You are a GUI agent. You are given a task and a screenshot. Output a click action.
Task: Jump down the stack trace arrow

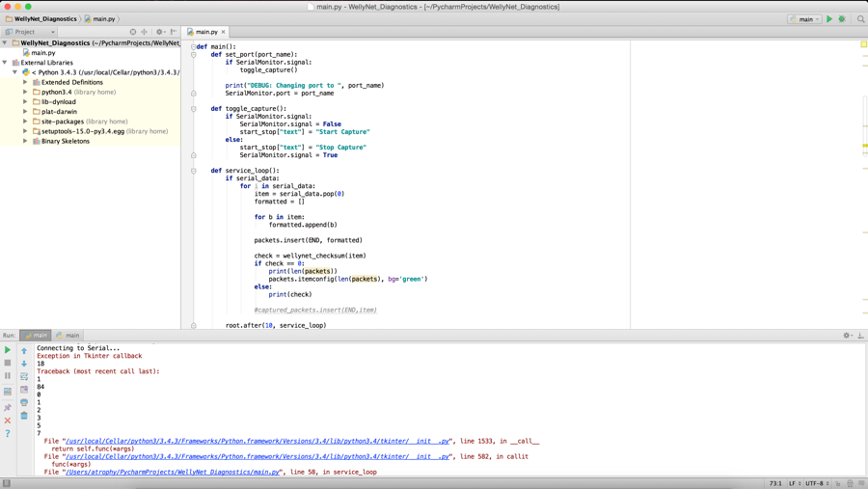click(24, 364)
